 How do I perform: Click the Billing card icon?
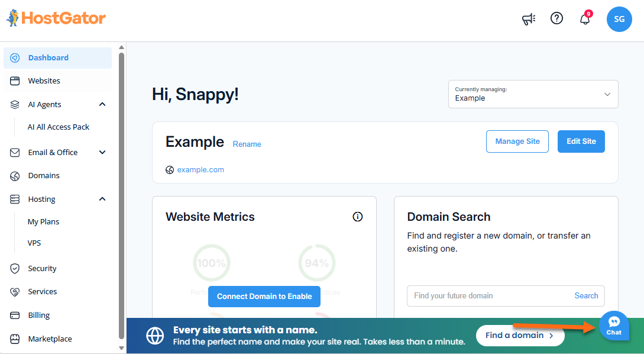coord(15,316)
